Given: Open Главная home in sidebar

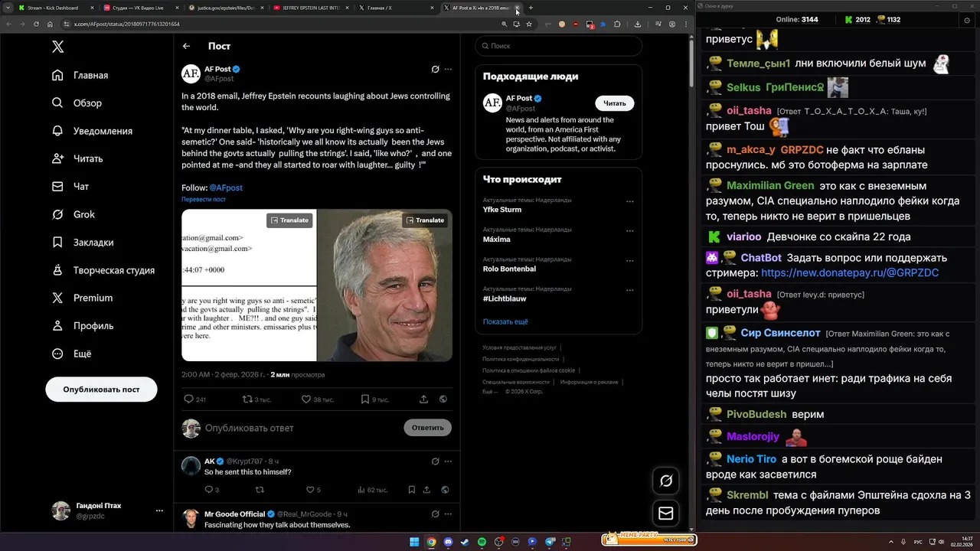Looking at the screenshot, I should pos(80,75).
